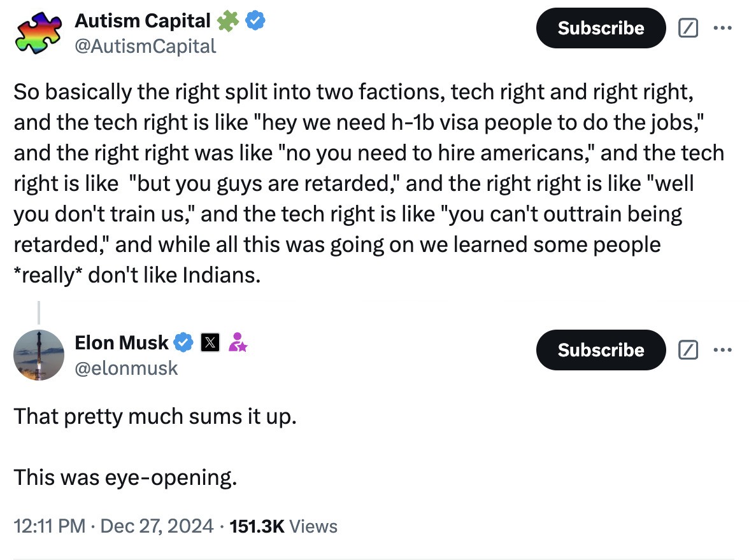
Task: Click the green puzzle piece emoji badge
Action: [226, 21]
